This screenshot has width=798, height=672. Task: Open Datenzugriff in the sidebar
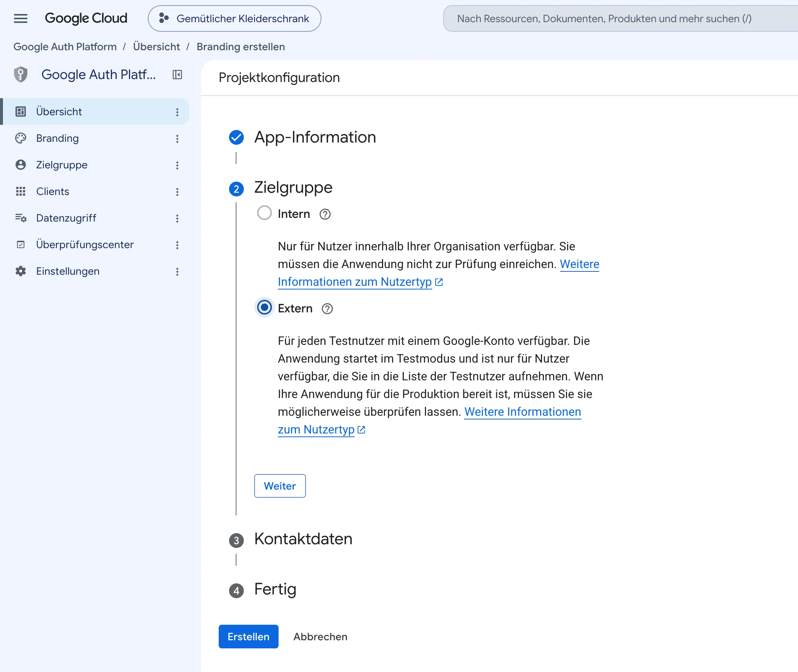tap(95, 218)
